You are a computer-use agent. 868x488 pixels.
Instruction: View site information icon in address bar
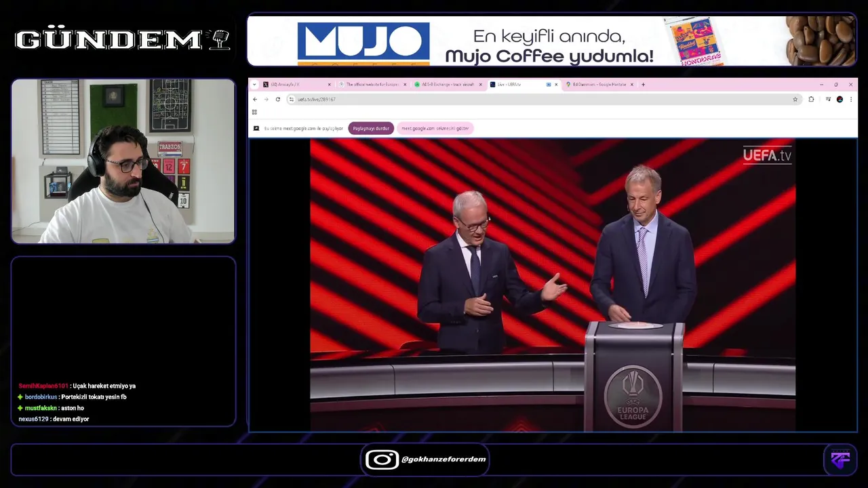point(292,99)
